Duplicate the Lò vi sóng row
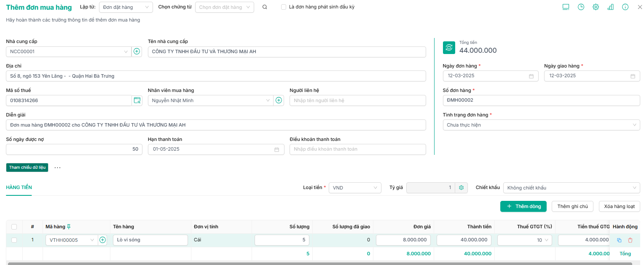 coord(619,240)
